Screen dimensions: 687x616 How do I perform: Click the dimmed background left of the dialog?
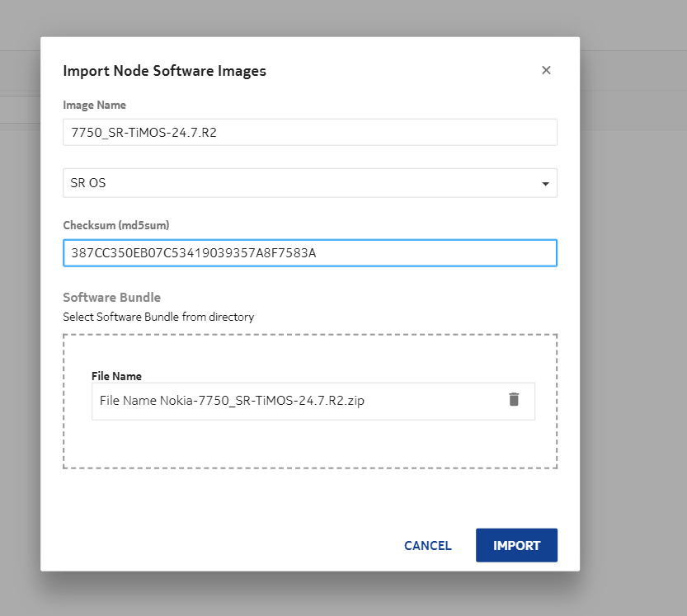pyautogui.click(x=20, y=330)
